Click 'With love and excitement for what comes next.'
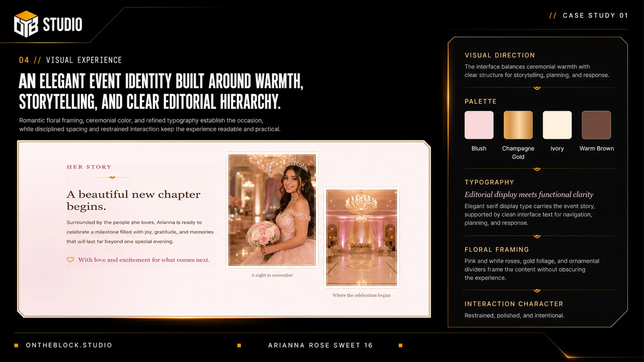This screenshot has width=644, height=362. coord(144,260)
